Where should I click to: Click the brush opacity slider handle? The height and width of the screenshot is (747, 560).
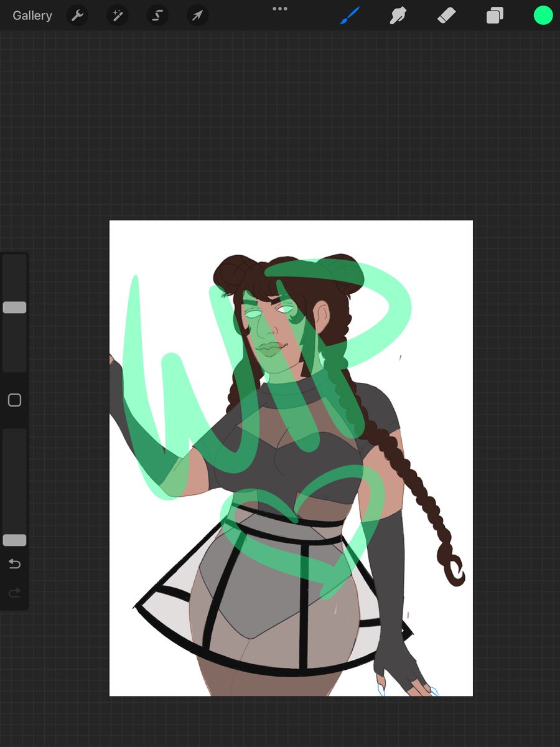coord(14,540)
